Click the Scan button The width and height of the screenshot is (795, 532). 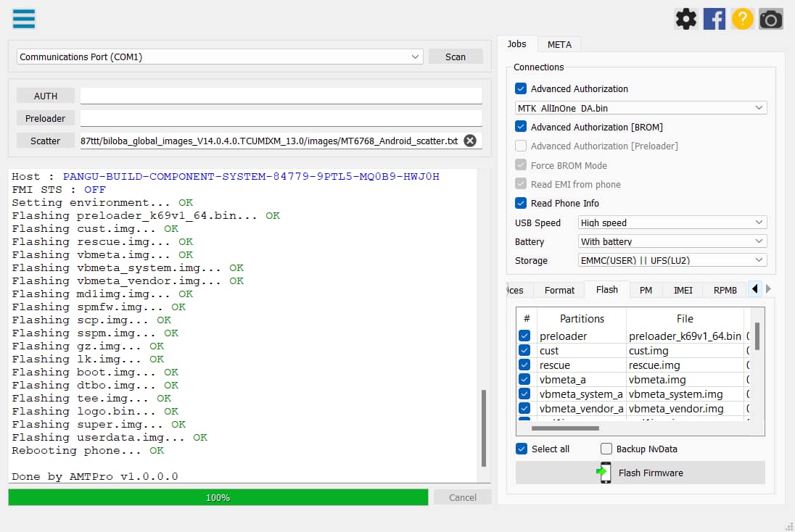456,57
